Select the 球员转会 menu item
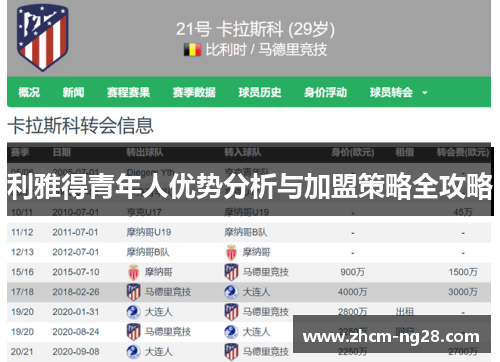This screenshot has width=500, height=362. coord(391,92)
